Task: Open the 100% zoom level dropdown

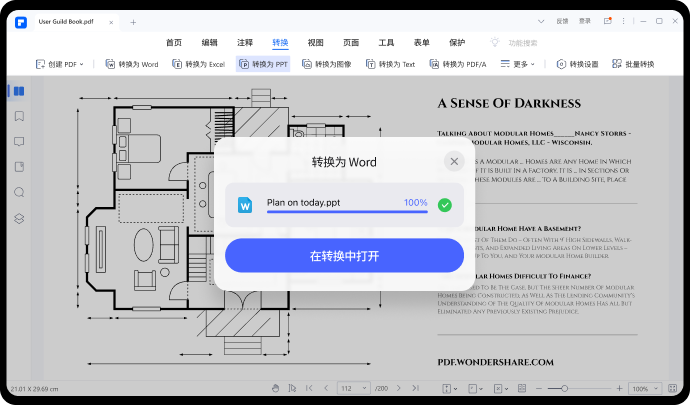Action: 645,388
